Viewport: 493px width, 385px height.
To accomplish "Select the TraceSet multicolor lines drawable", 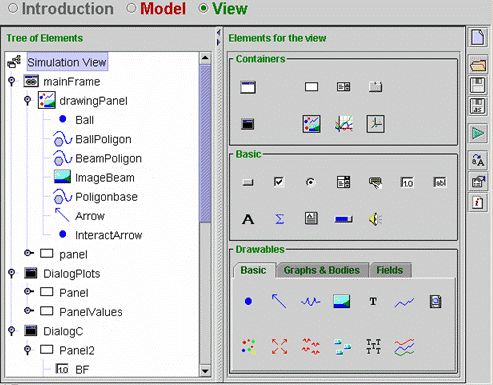I will tap(404, 347).
